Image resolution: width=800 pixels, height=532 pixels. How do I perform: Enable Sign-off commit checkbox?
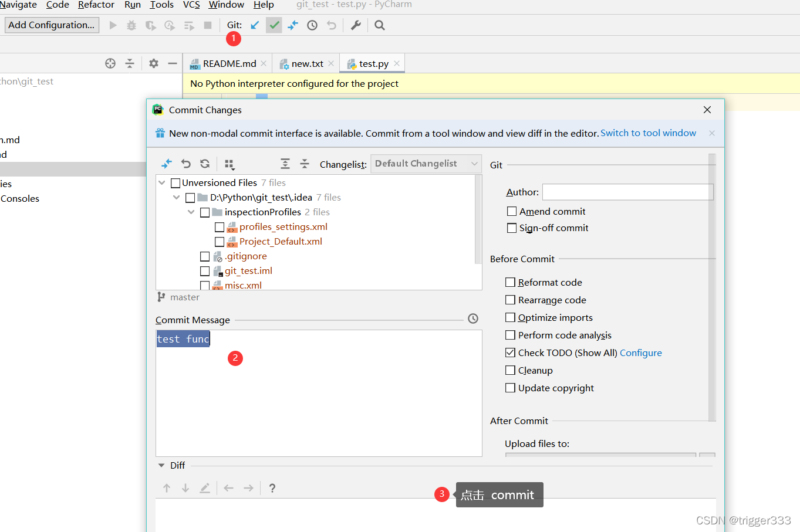(512, 228)
